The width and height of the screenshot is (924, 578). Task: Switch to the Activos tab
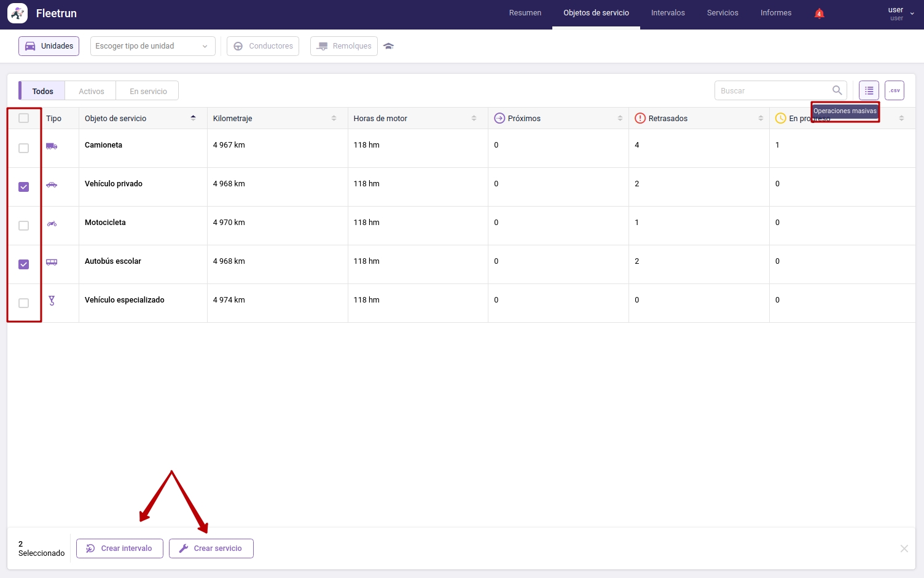point(90,90)
